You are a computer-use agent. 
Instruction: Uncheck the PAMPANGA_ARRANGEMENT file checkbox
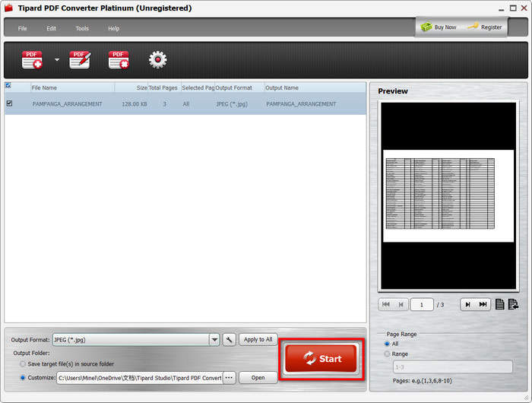(9, 103)
